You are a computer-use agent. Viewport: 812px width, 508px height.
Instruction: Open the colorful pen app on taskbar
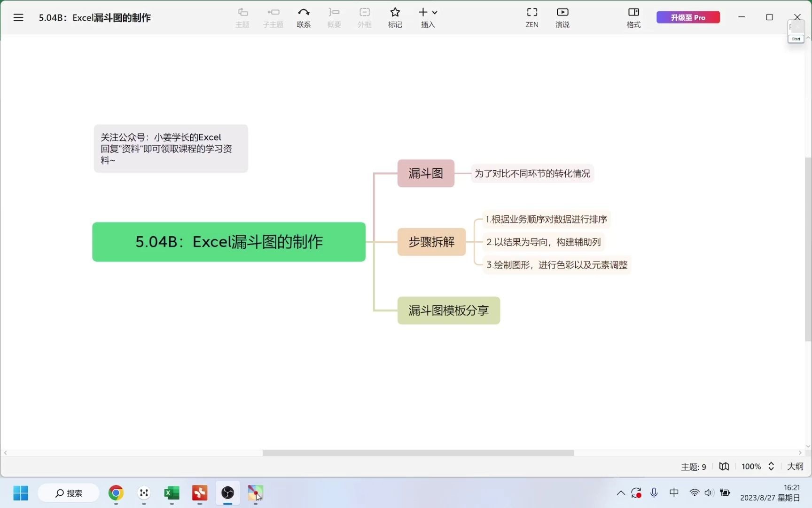[x=256, y=493]
